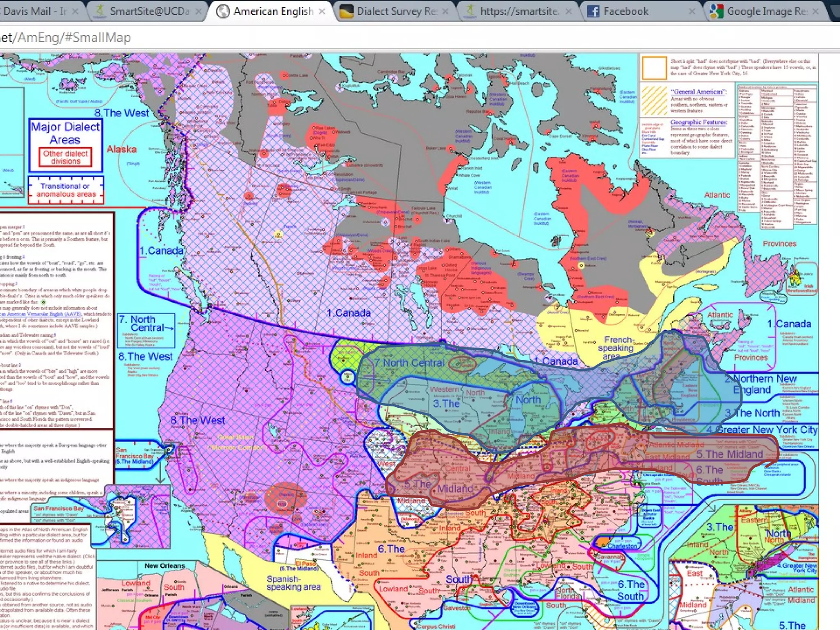Click the globe favicon on the American English tab
Screen dimensions: 840x630
[223, 11]
